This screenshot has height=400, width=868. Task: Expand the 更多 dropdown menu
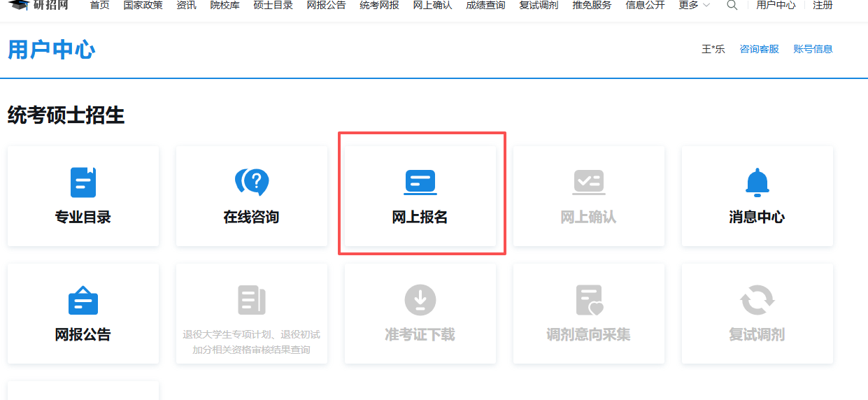[x=694, y=6]
